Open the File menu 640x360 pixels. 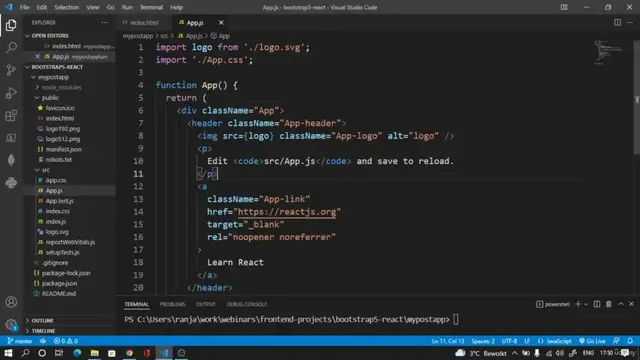tap(24, 7)
